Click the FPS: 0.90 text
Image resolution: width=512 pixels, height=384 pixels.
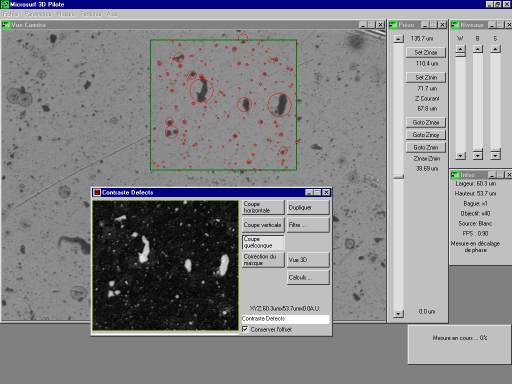click(475, 234)
